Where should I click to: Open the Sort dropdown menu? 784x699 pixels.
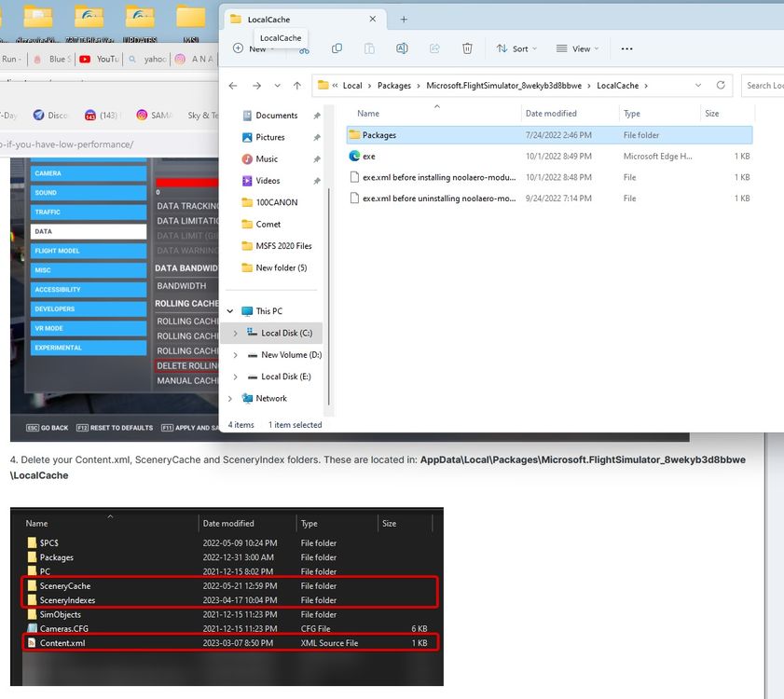(x=513, y=48)
